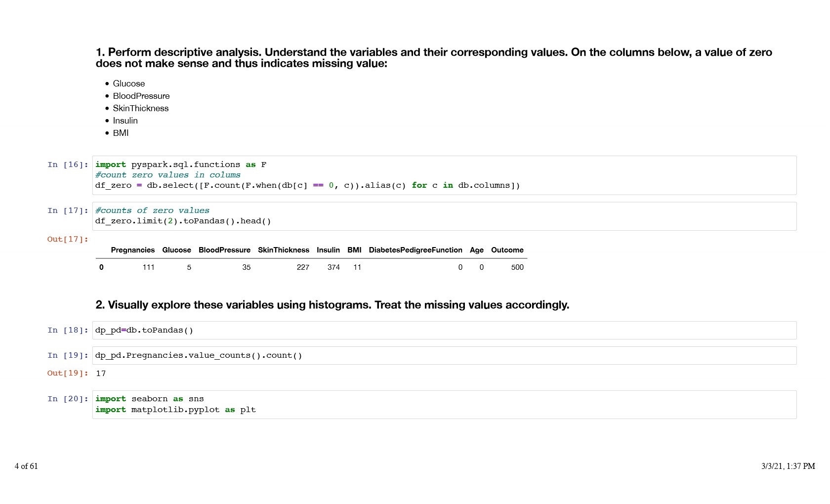Click the Pregnancies value 111 in table row
830x504 pixels.
tap(148, 267)
